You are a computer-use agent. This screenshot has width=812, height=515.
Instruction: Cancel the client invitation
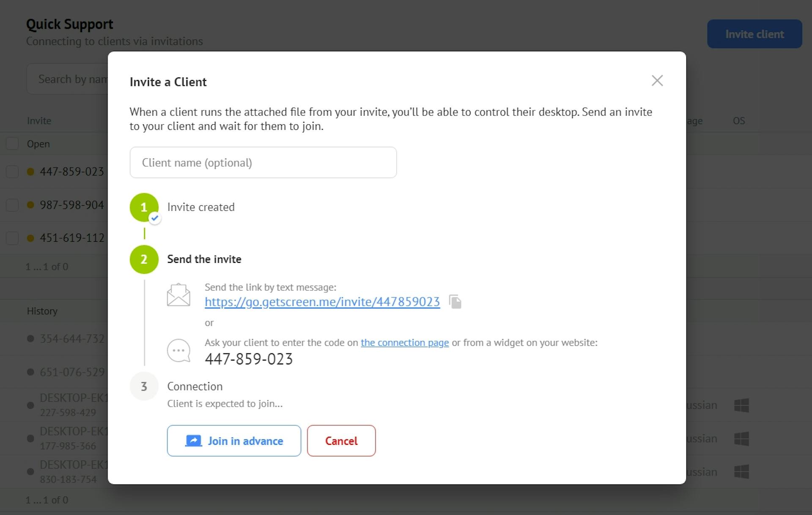(x=341, y=441)
